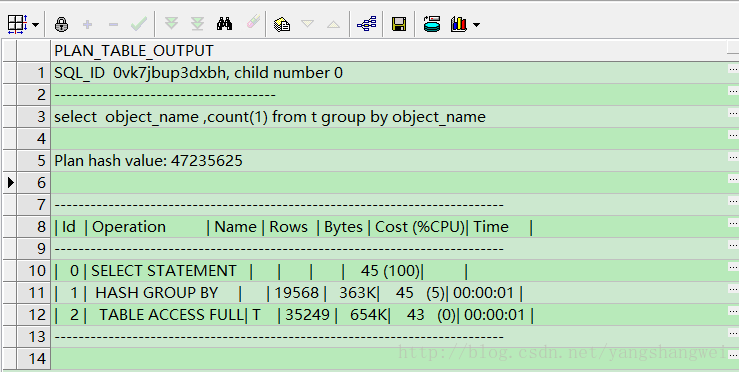The height and width of the screenshot is (372, 739).
Task: Select row number 3 header
Action: pos(33,116)
